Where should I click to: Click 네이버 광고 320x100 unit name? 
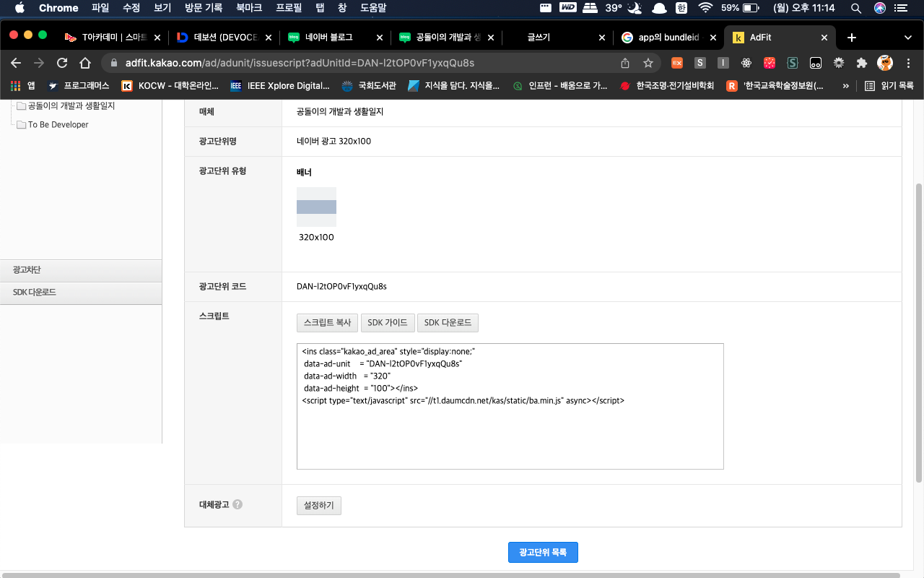tap(334, 141)
